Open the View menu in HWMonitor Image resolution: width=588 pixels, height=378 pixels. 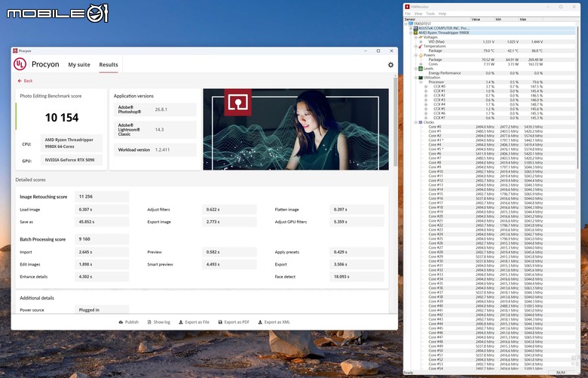pyautogui.click(x=418, y=14)
